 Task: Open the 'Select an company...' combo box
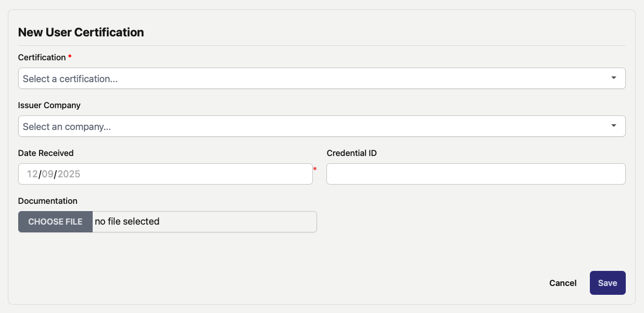point(322,126)
